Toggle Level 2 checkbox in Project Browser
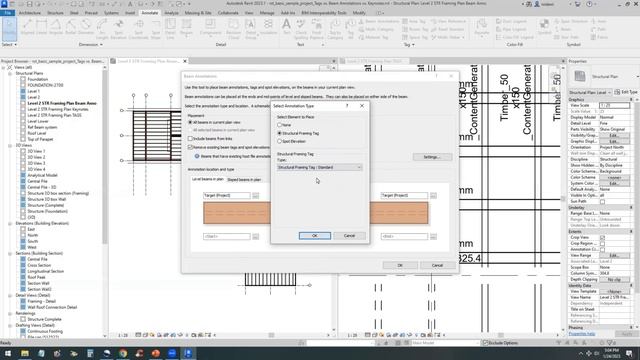Viewport: 640px width, 360px height. pyautogui.click(x=23, y=97)
